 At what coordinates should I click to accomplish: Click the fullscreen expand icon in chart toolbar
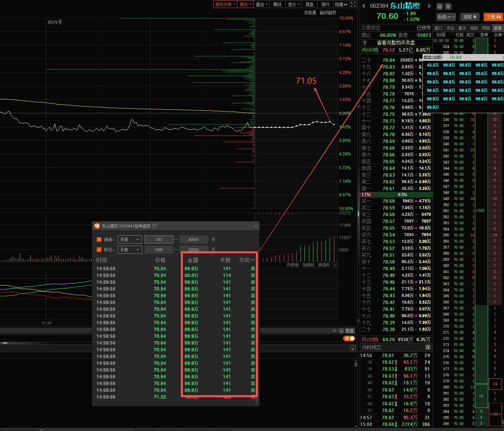coord(353,4)
